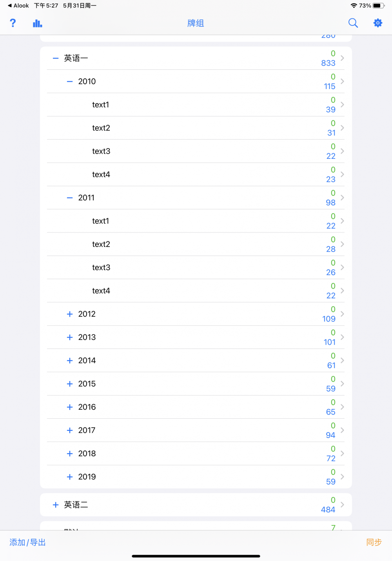
Task: Tap the 添加/导出 button
Action: pyautogui.click(x=28, y=542)
